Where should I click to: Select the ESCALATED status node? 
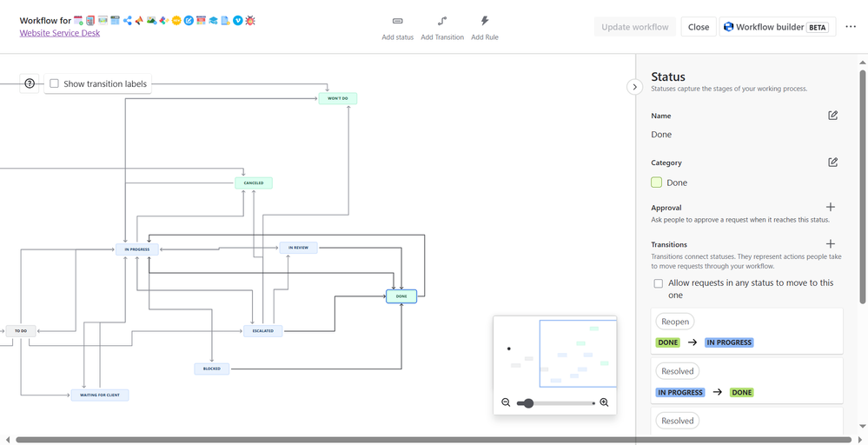click(x=263, y=330)
